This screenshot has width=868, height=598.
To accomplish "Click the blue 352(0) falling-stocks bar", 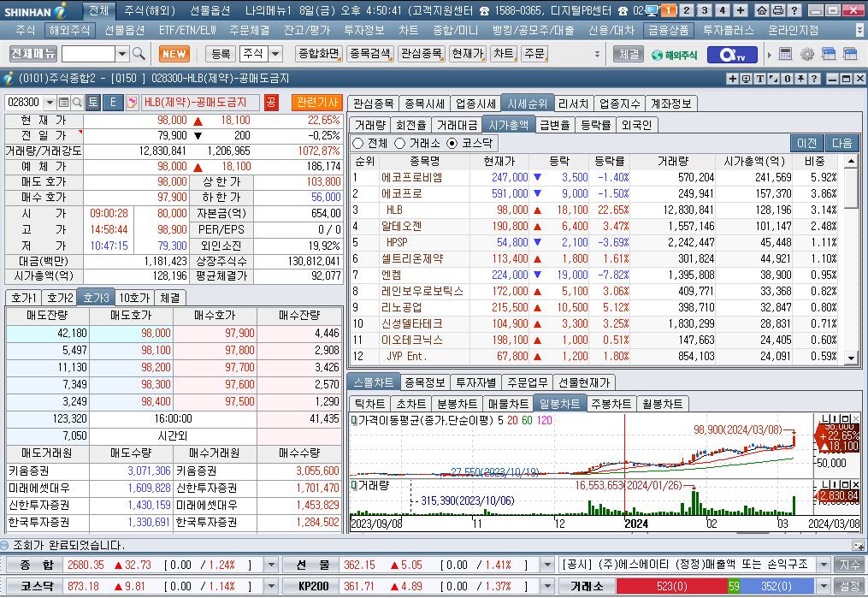I will (x=776, y=586).
